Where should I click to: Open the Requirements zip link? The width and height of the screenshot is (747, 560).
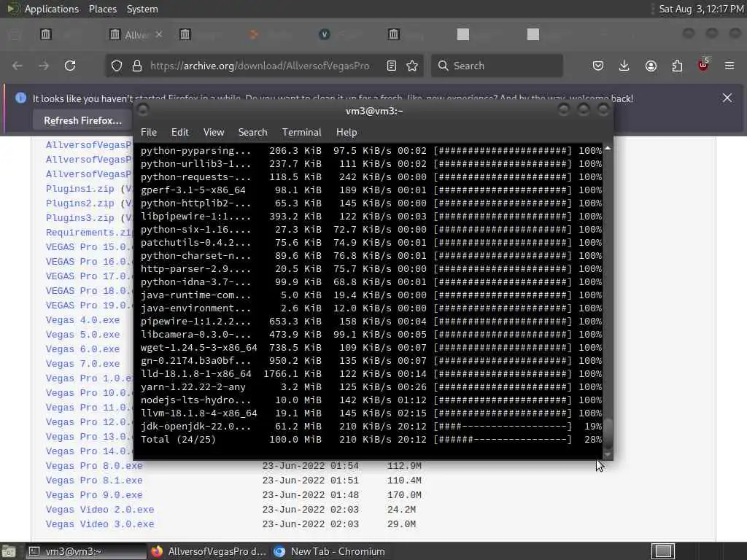tap(89, 233)
